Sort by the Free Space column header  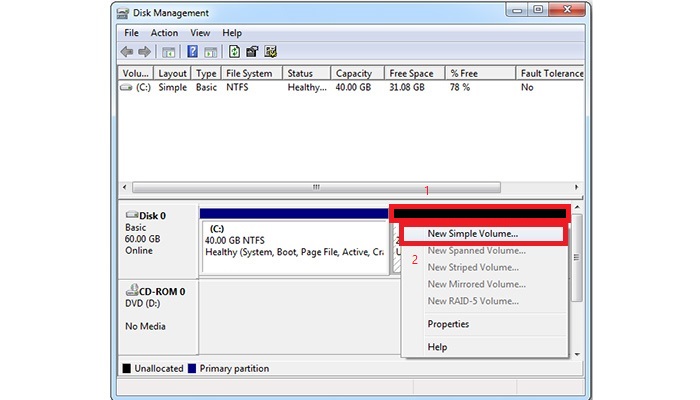(x=411, y=73)
